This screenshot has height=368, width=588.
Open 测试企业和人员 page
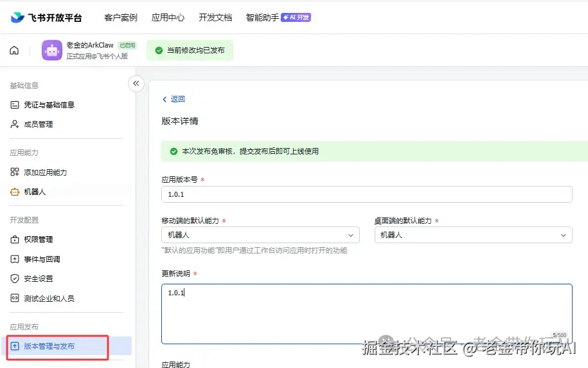click(49, 299)
